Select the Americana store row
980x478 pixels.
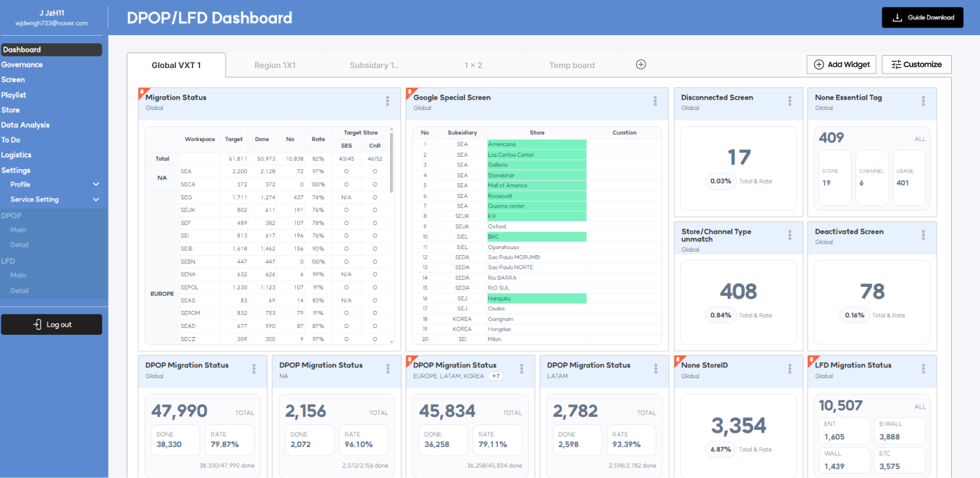tap(536, 144)
